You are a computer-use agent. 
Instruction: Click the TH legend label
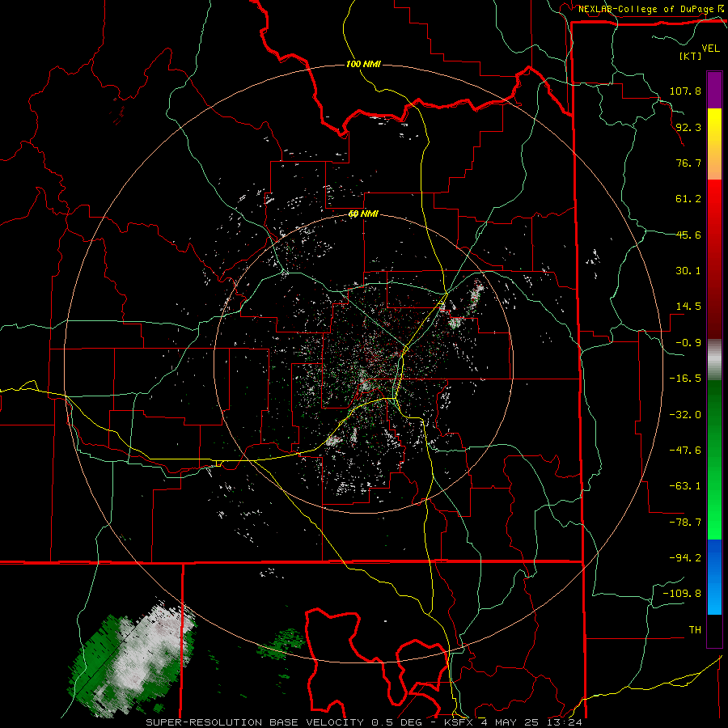click(x=695, y=630)
